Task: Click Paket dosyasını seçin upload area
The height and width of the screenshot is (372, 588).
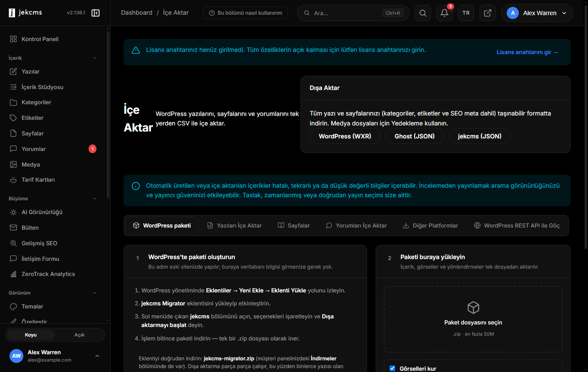Action: tap(473, 319)
